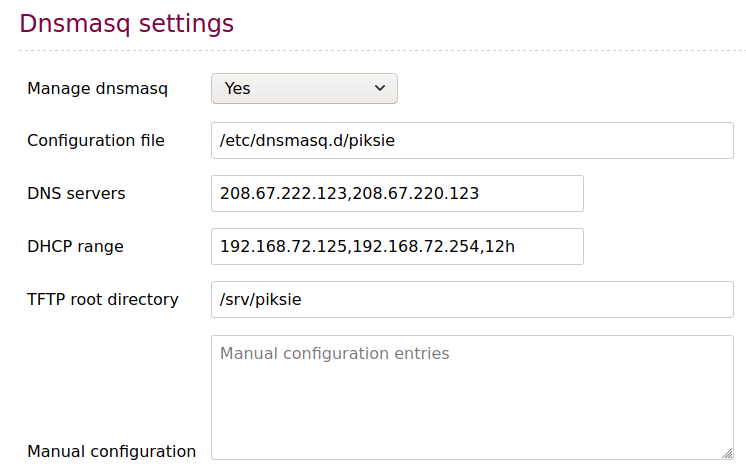
Task: Click the Configuration file label
Action: click(96, 141)
